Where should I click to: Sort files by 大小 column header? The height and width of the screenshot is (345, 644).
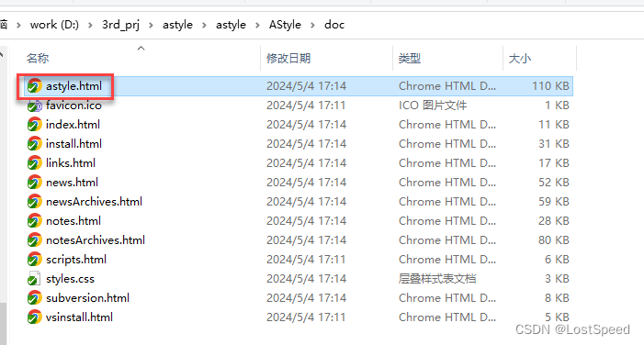520,58
